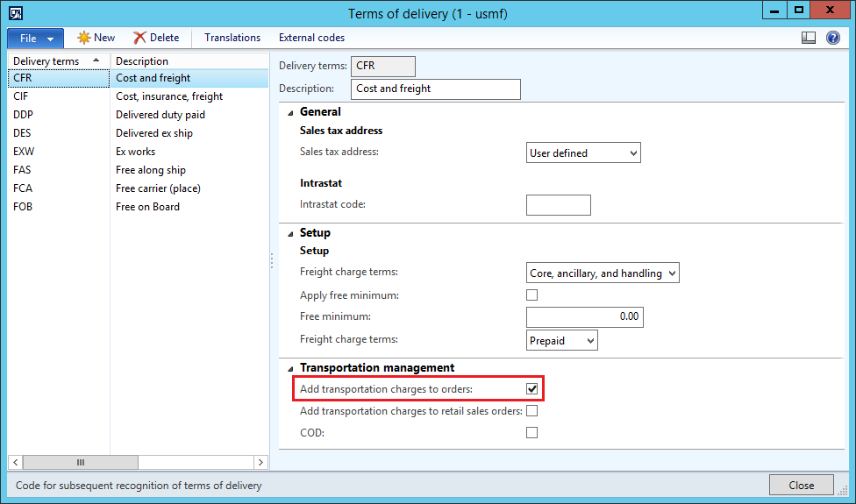The height and width of the screenshot is (504, 856).
Task: Click the red Delete icon
Action: tap(139, 38)
